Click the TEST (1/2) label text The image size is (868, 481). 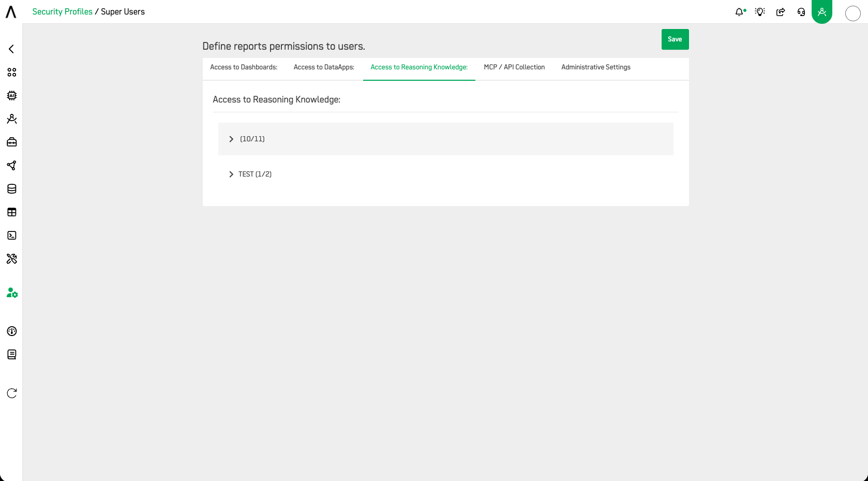[255, 174]
